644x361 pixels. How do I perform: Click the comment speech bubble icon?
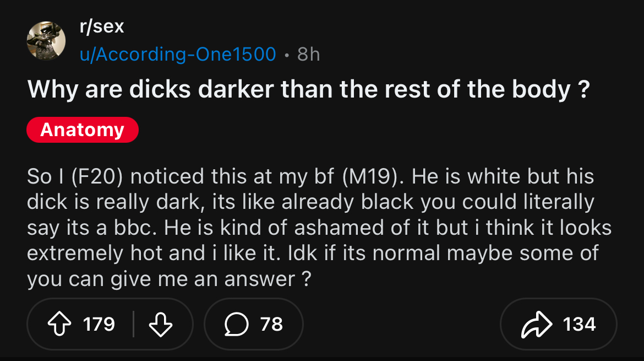[236, 324]
